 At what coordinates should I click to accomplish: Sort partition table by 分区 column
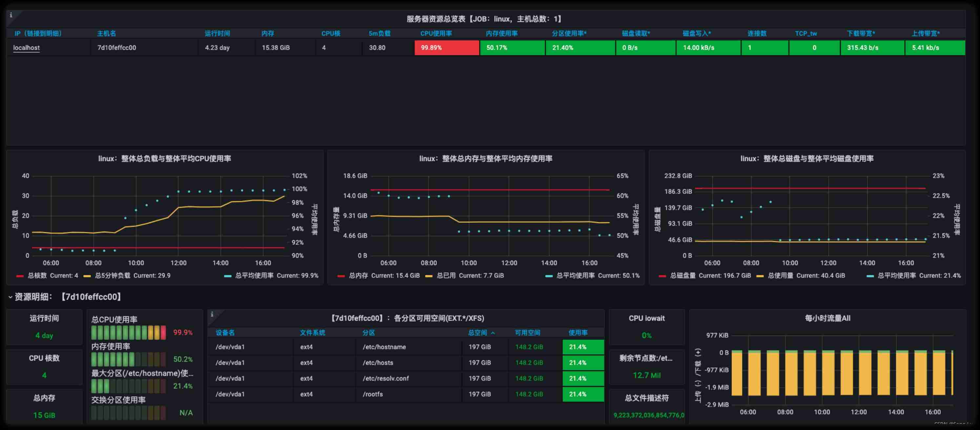(369, 333)
